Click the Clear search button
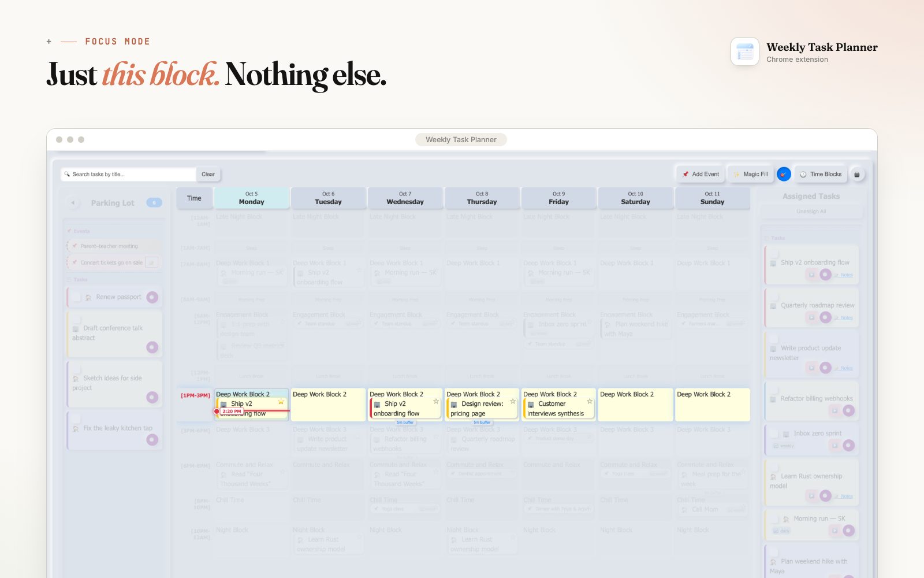The height and width of the screenshot is (578, 924). [208, 174]
